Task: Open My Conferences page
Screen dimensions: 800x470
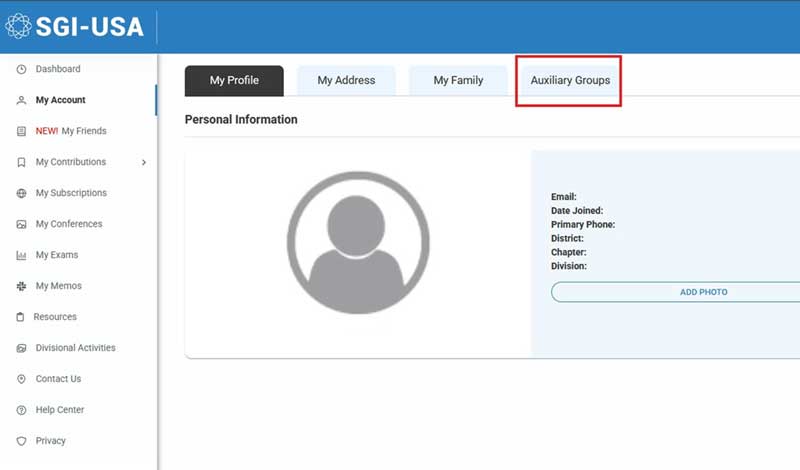Action: tap(69, 224)
